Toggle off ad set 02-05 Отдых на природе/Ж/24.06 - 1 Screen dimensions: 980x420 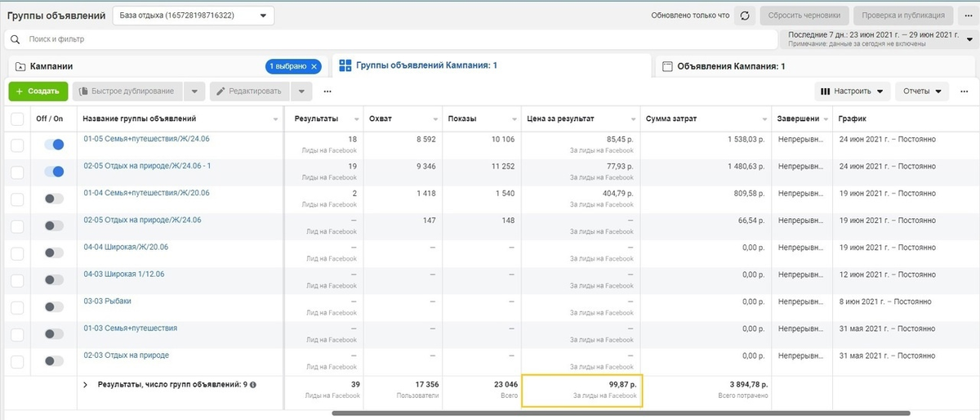[54, 172]
